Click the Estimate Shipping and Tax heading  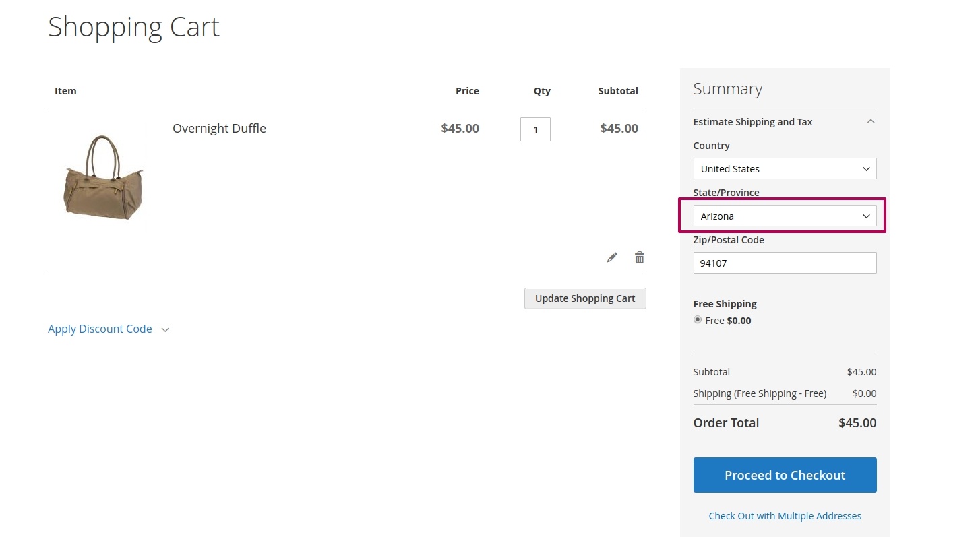pyautogui.click(x=752, y=122)
